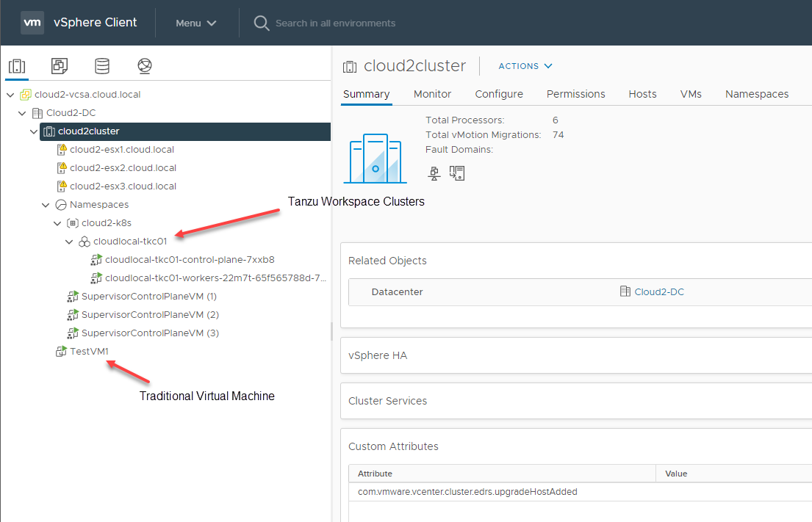Click the host warning icon for cloud2-esx3.cloud.local

[62, 186]
